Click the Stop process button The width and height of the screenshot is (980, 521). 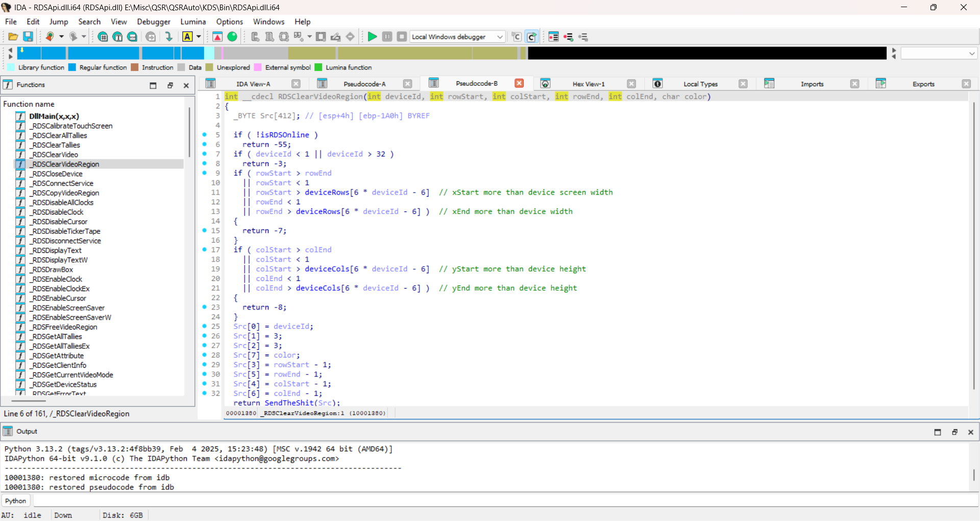[x=402, y=37]
